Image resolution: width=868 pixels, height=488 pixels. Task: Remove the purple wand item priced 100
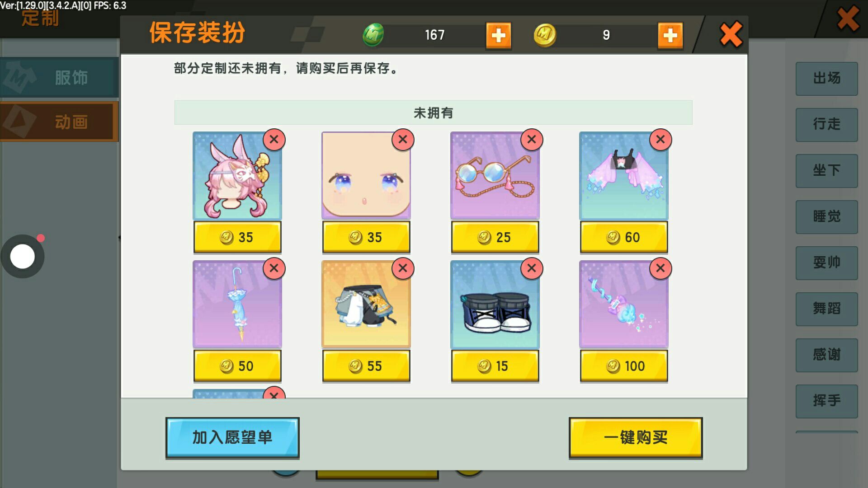pyautogui.click(x=660, y=268)
